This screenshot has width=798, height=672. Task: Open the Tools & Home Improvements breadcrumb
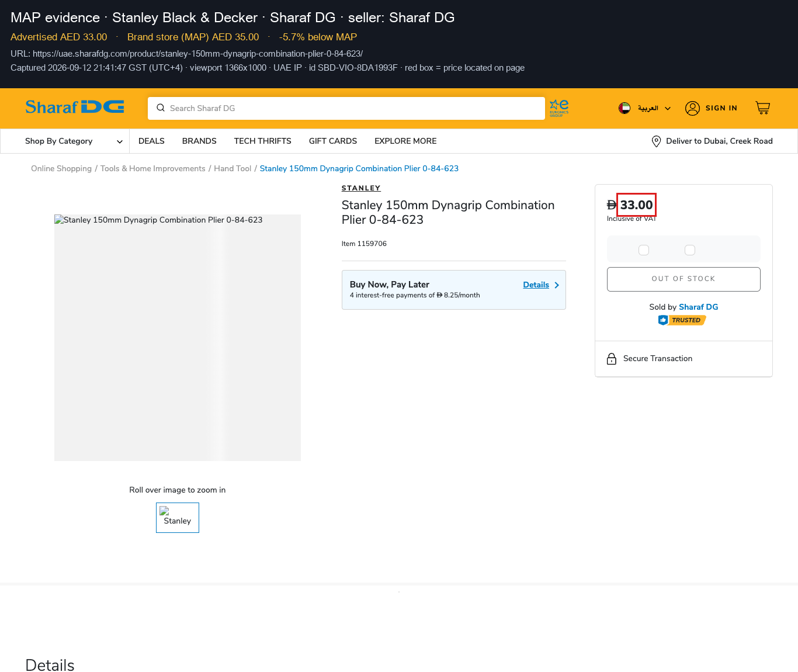(x=153, y=169)
